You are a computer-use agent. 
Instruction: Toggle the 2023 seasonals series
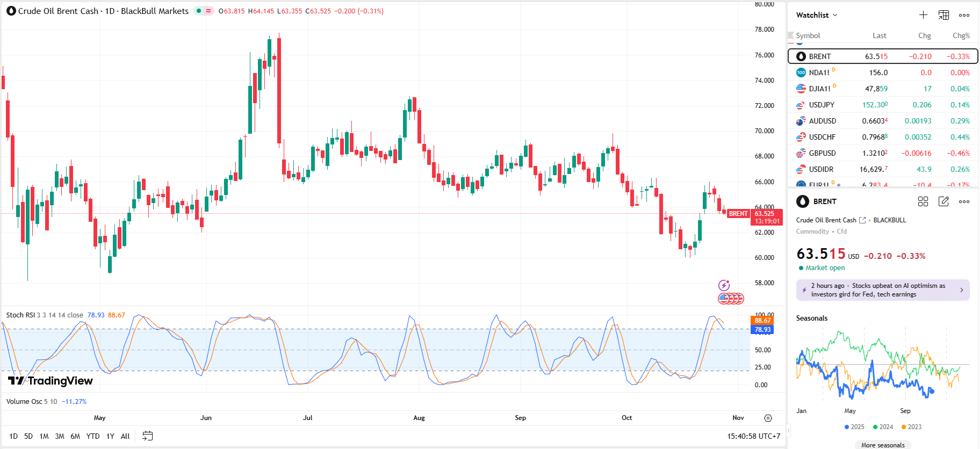point(911,427)
